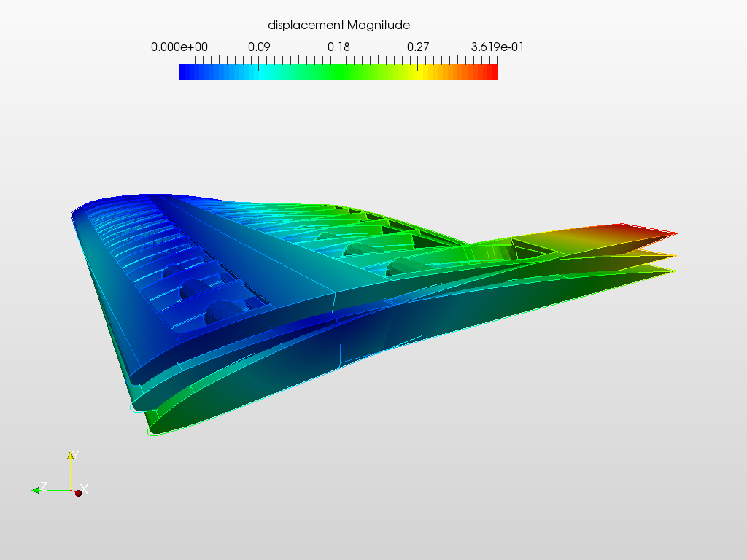Click the red X axis orientation ball
The image size is (747, 560).
tap(79, 493)
